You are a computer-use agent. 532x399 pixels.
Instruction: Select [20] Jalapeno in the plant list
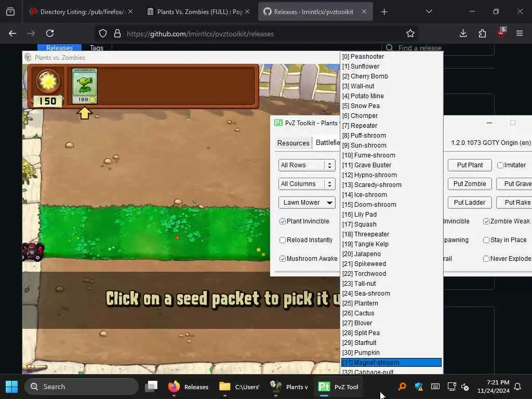(392, 254)
